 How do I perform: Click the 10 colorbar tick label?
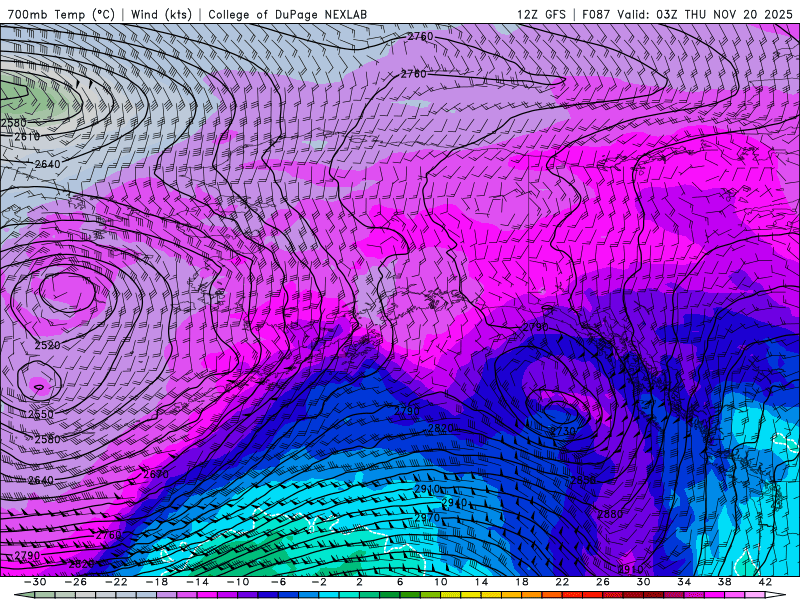(441, 582)
